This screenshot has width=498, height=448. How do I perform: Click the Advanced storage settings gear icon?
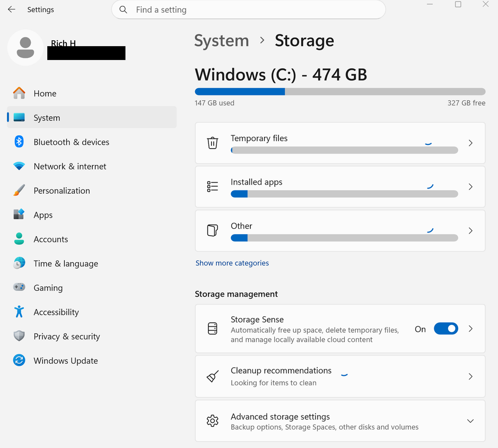coord(213,420)
